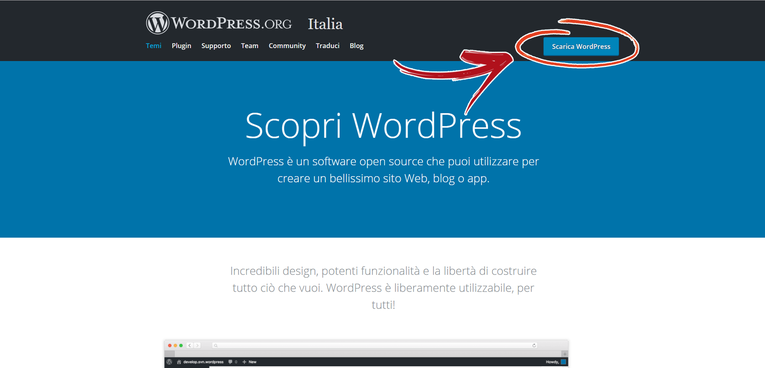Click the Scopri WordPress heading
Screen dimensions: 765x368
(x=383, y=126)
